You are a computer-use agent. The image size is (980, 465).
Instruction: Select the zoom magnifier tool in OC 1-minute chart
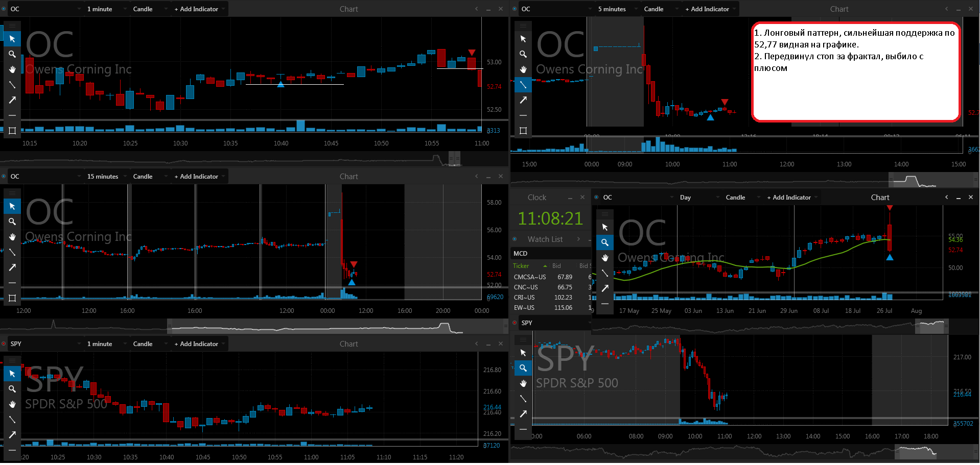click(12, 54)
